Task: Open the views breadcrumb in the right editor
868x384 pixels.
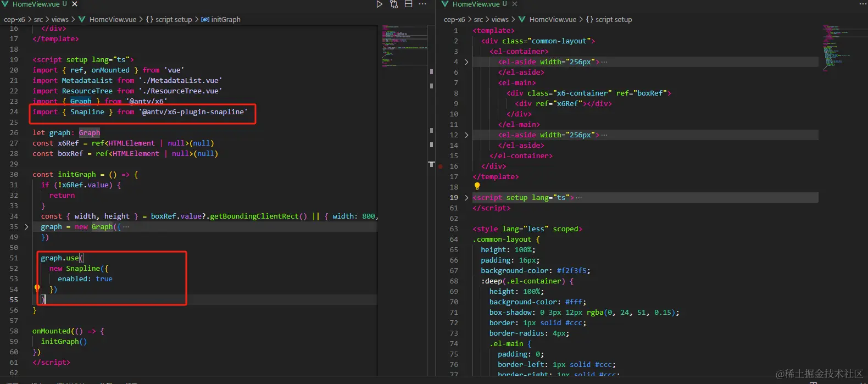Action: [x=500, y=19]
